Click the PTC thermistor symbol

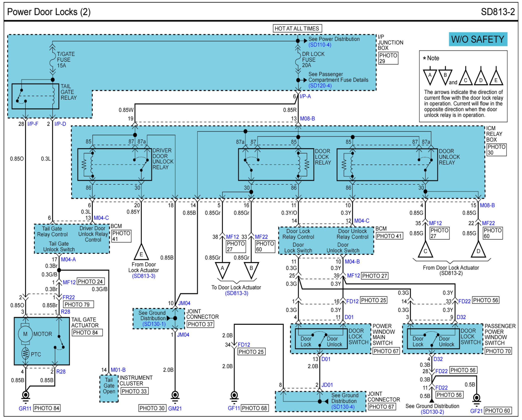26,354
